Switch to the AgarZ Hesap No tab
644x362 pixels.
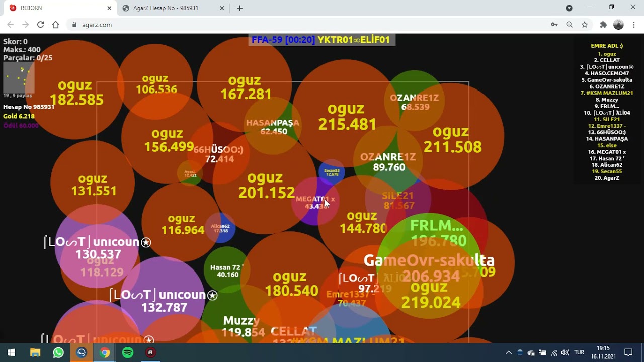[174, 8]
